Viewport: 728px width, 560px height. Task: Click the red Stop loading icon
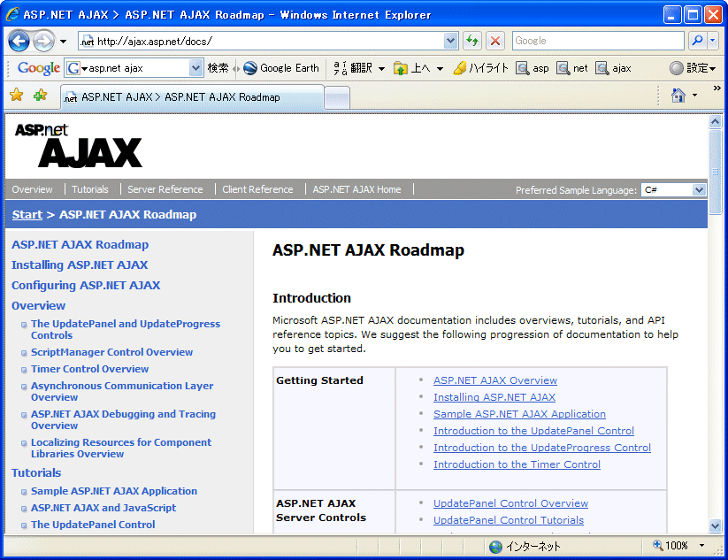coord(495,41)
